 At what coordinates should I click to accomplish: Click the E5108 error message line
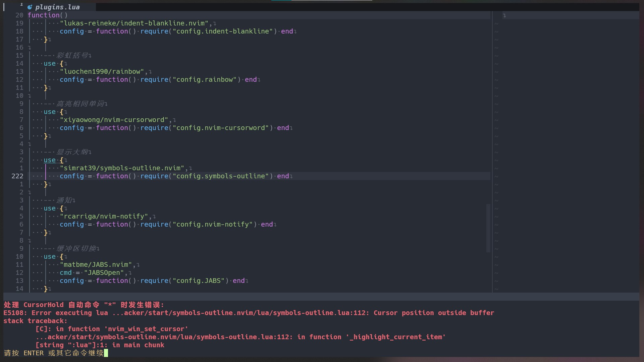click(248, 313)
